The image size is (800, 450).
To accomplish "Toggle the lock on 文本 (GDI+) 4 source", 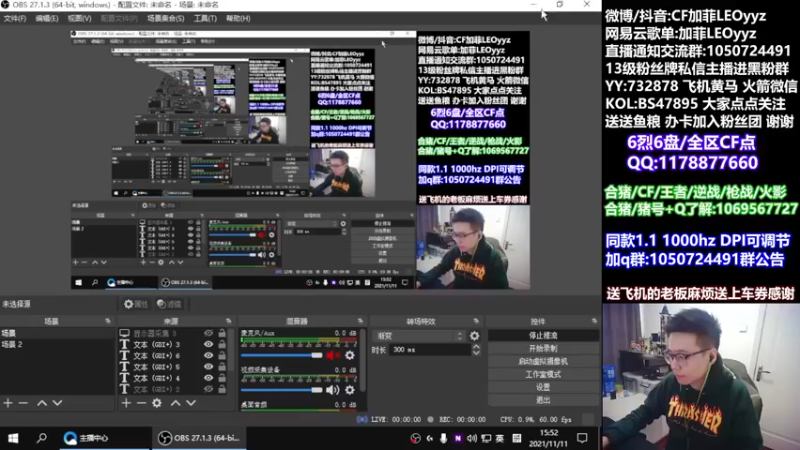I will pos(222,378).
